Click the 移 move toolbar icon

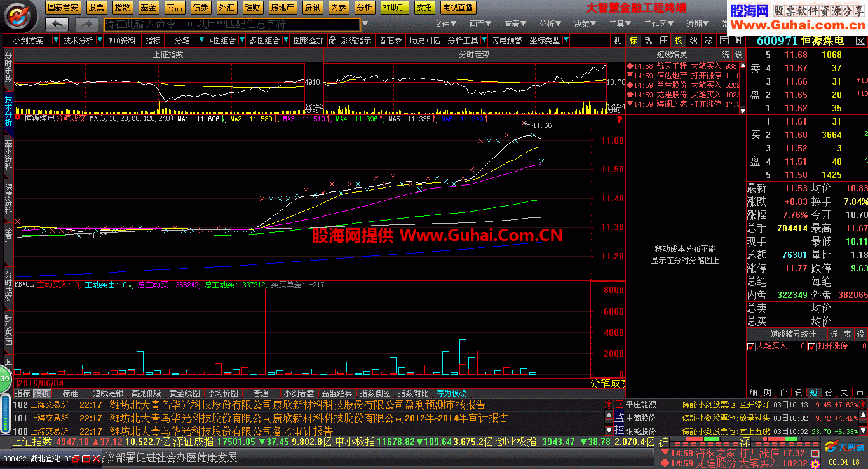pyautogui.click(x=709, y=40)
